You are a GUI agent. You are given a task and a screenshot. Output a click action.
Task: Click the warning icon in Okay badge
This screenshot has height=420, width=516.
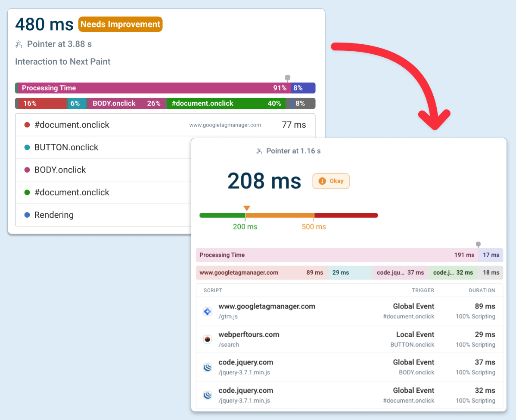(x=322, y=181)
